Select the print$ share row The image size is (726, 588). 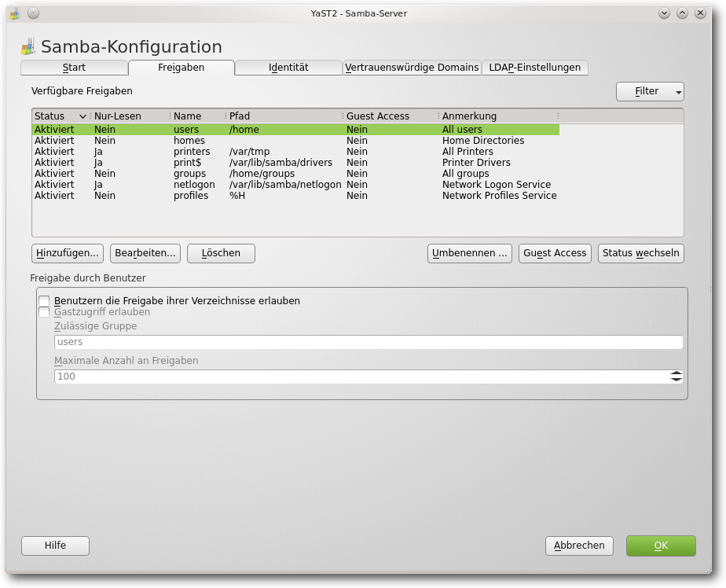click(296, 163)
